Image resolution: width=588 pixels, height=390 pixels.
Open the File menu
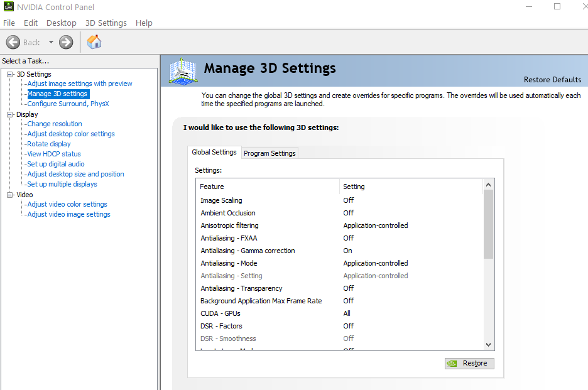(9, 23)
